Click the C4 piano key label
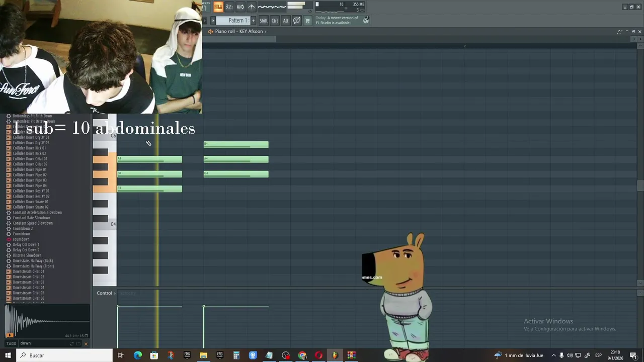This screenshot has width=644, height=362. 113,224
